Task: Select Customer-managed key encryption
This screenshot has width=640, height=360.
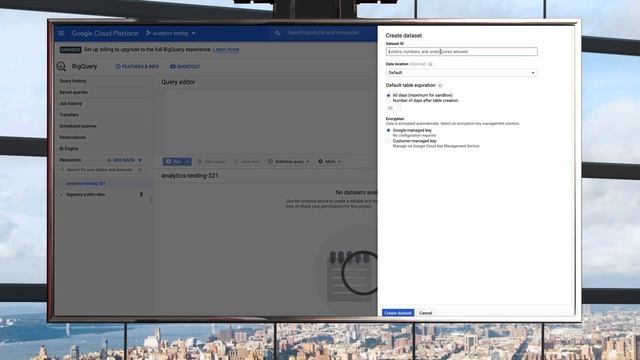Action: point(388,141)
